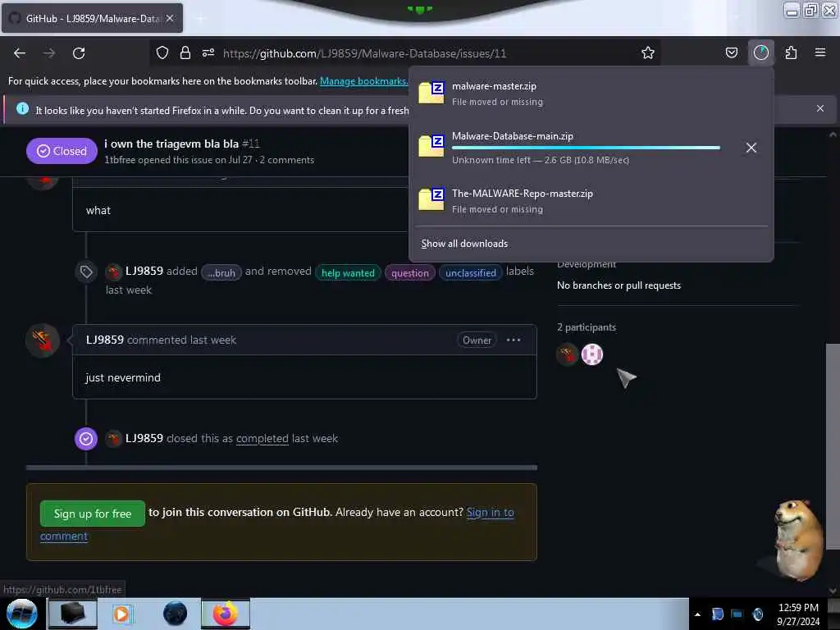
Task: Click the help wanted label
Action: (x=348, y=272)
